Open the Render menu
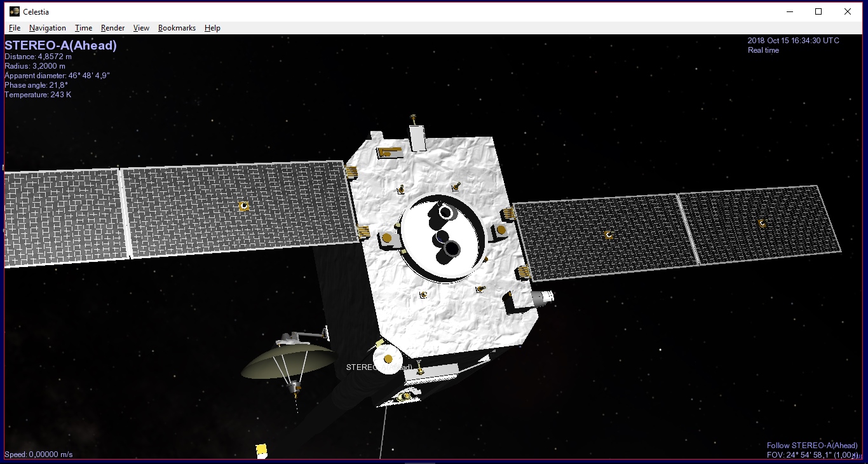Screen dimensions: 868x464 click(112, 28)
